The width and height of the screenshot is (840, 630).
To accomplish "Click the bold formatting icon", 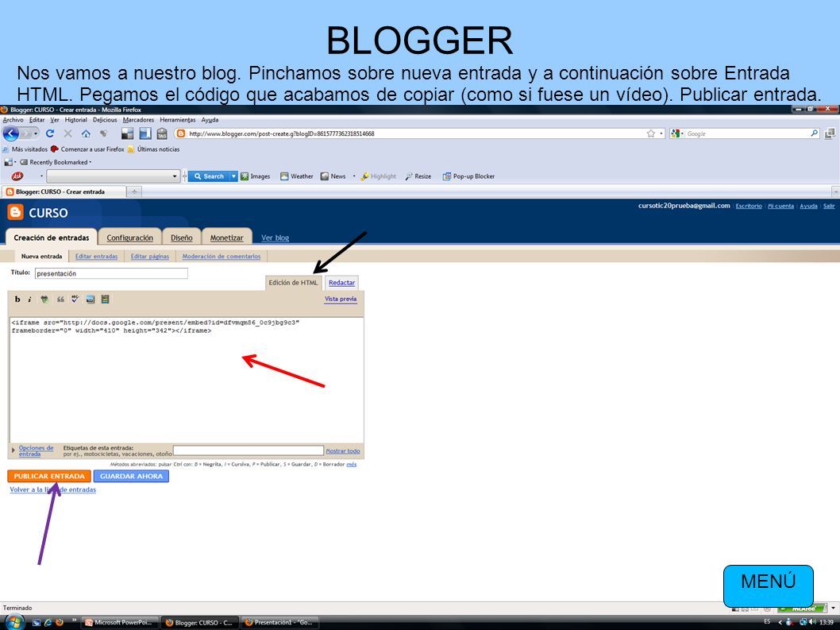I will point(17,300).
